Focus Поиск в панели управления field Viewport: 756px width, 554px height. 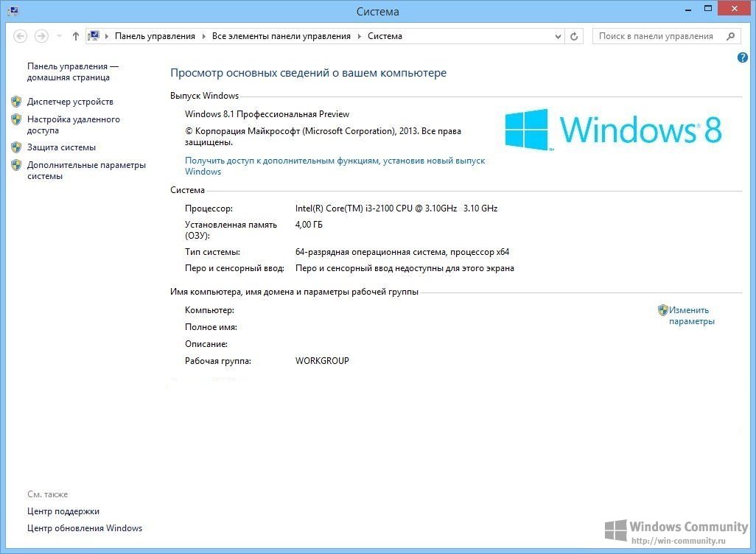[x=666, y=36]
